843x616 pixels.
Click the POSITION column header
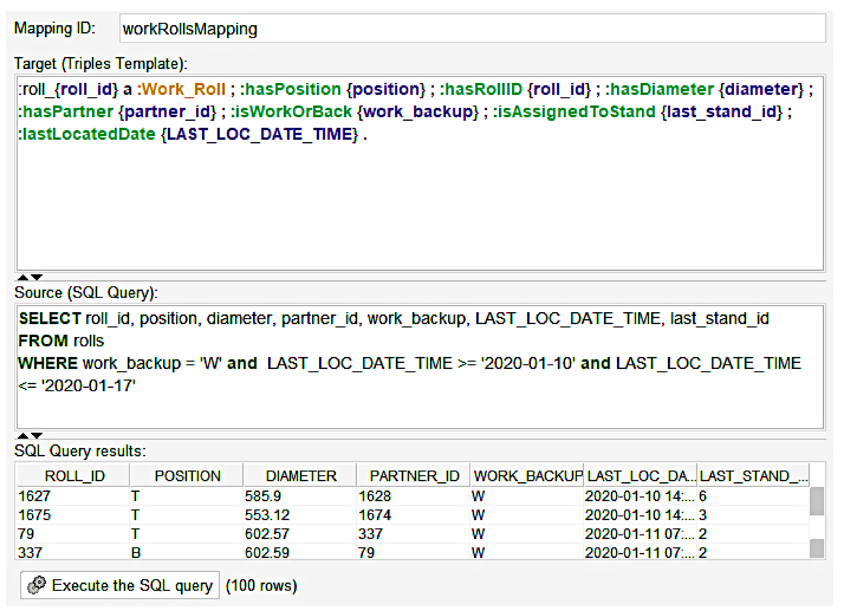point(187,476)
